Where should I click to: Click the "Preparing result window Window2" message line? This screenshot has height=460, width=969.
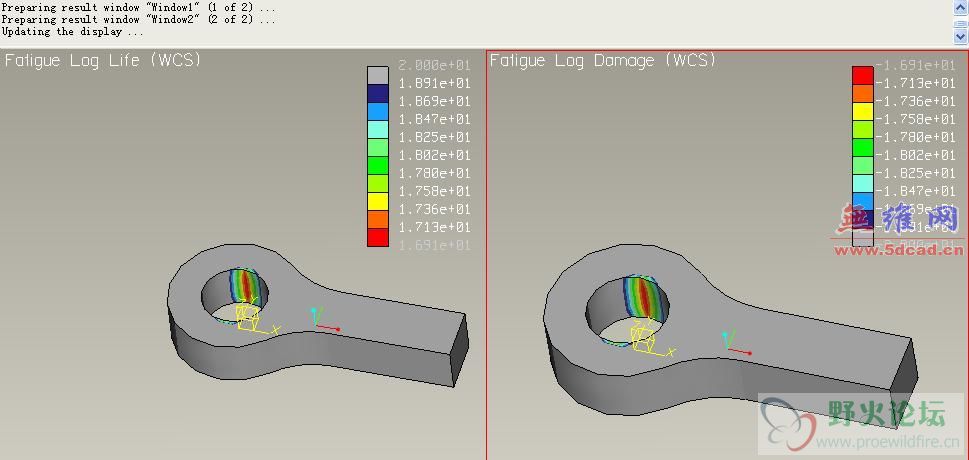pos(138,20)
